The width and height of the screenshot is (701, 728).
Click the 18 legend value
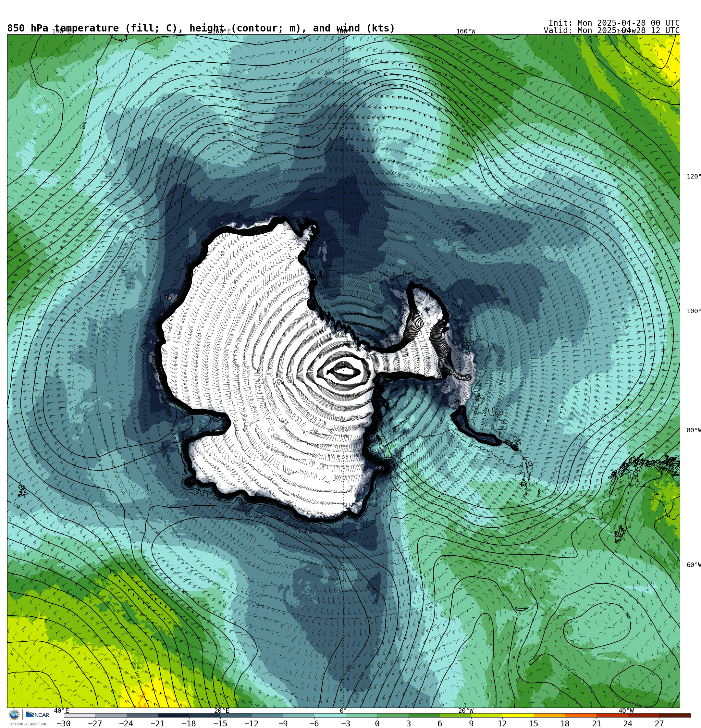coord(565,723)
